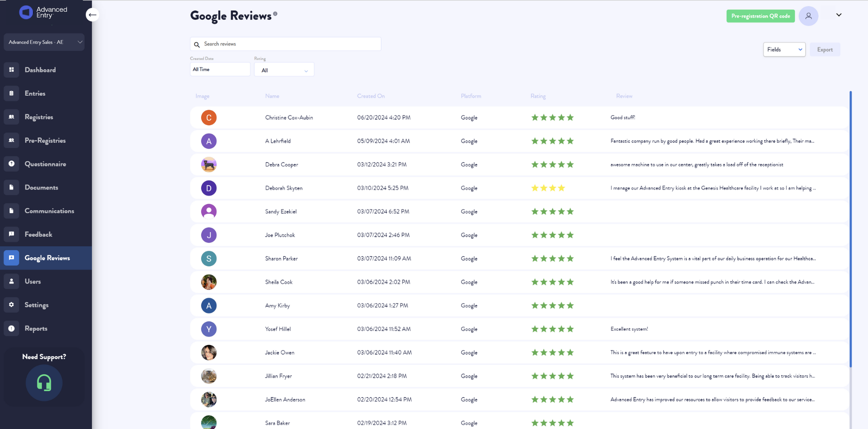Click the Pre-registration QR code button

(760, 16)
